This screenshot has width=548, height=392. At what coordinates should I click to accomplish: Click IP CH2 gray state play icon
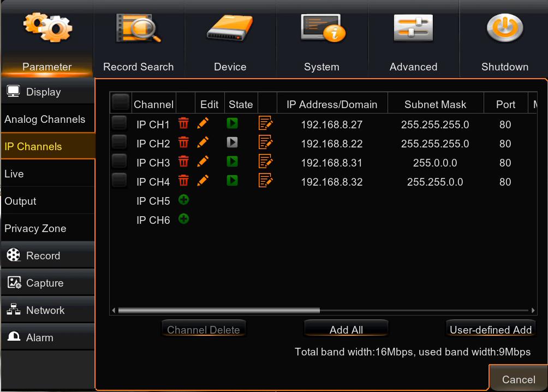tap(232, 142)
